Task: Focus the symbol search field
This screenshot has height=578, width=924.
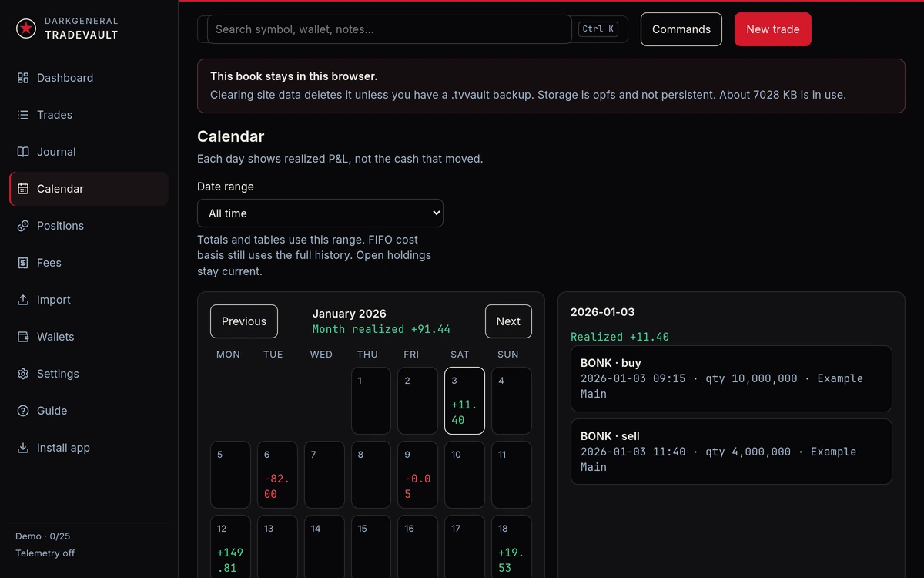Action: (390, 29)
